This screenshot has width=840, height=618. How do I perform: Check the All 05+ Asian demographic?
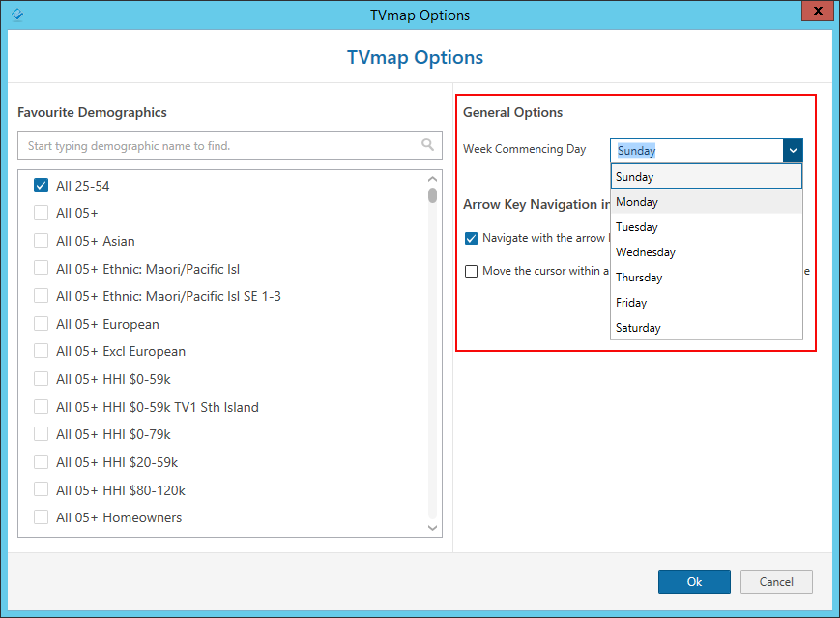click(41, 241)
